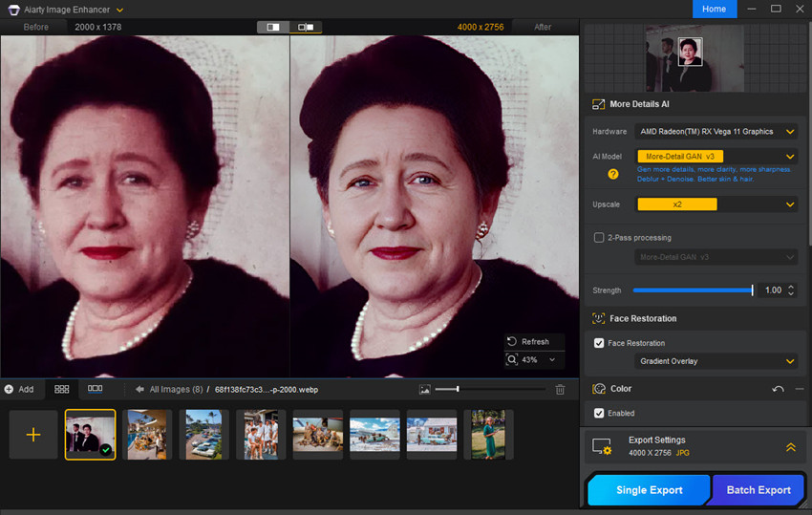Screen dimensions: 812x515
Task: Delete image with the trash icon
Action: click(560, 390)
